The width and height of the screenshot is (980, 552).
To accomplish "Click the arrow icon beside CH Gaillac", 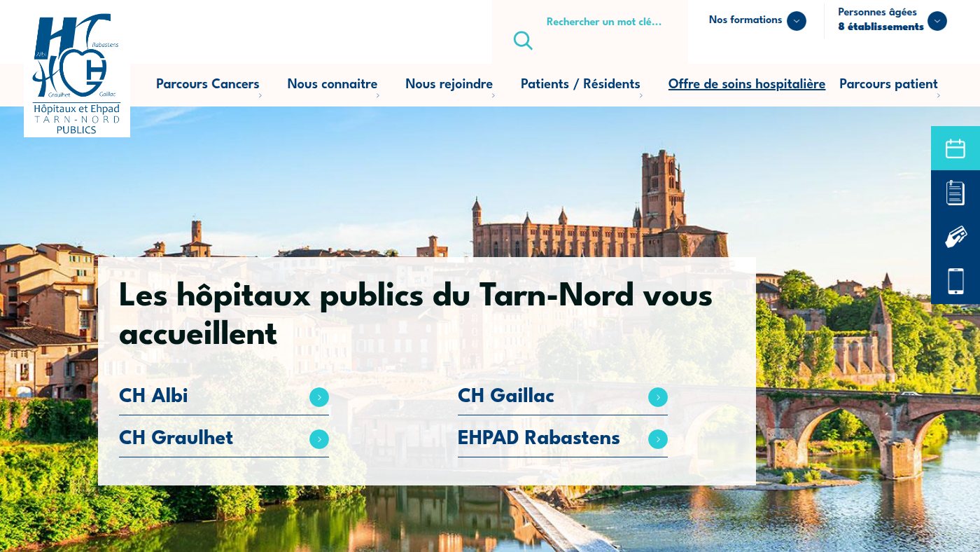I will point(658,397).
